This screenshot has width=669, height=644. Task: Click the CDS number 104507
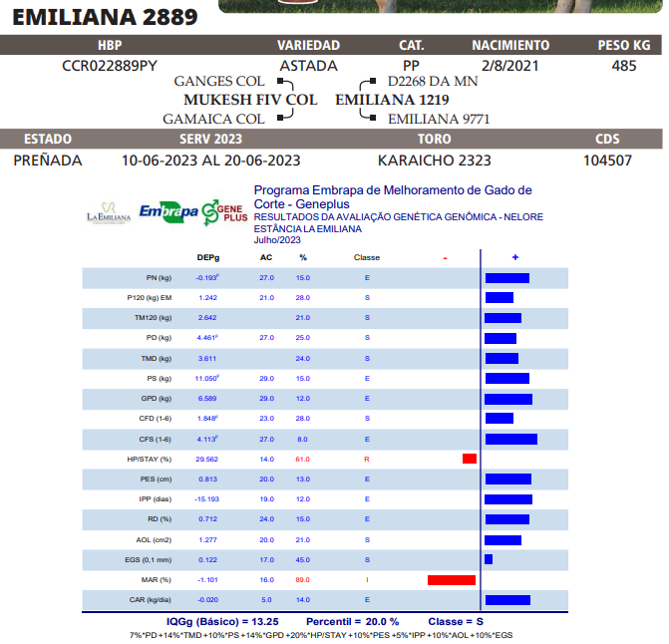point(607,160)
